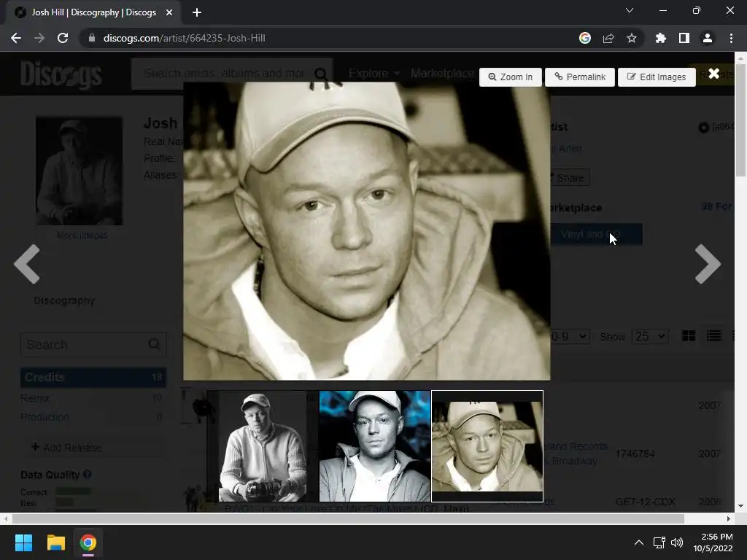Open the Chrome profile icon
The image size is (747, 560).
click(708, 38)
